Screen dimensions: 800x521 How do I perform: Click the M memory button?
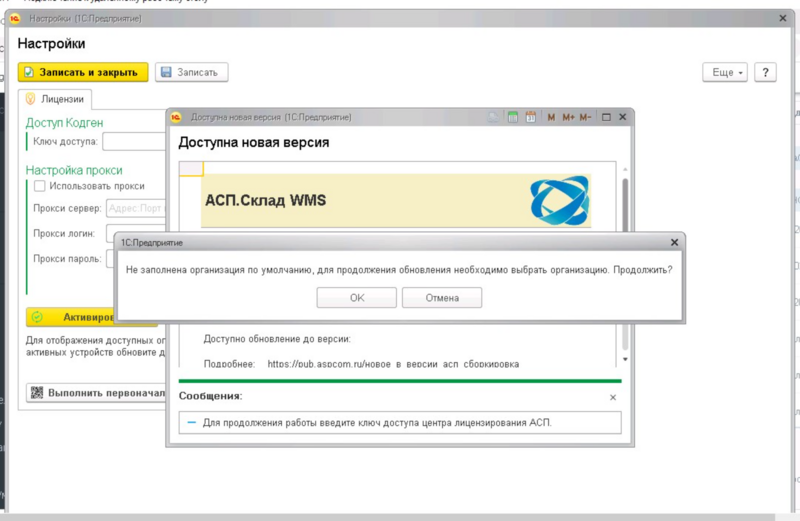click(x=551, y=117)
